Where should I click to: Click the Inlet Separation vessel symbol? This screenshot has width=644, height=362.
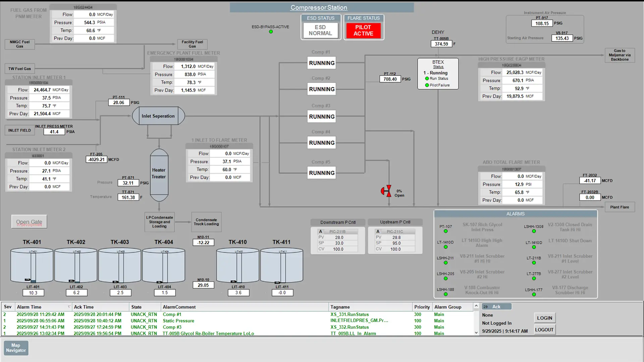[x=158, y=116]
